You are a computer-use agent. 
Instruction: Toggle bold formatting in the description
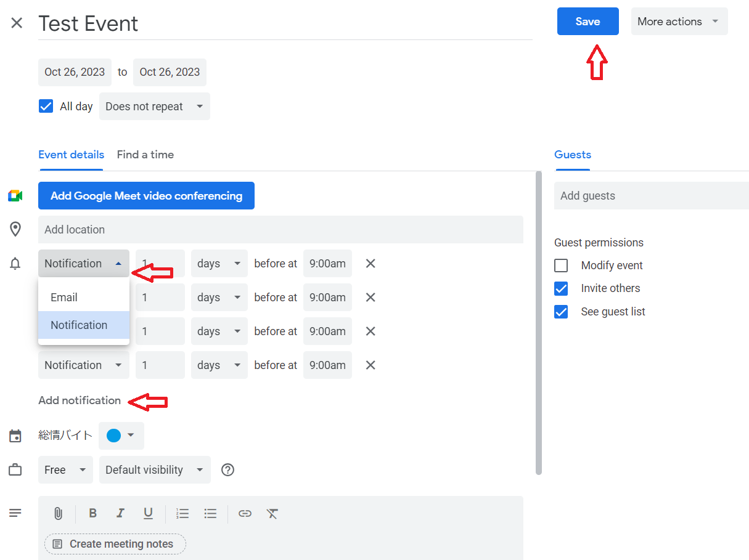93,513
